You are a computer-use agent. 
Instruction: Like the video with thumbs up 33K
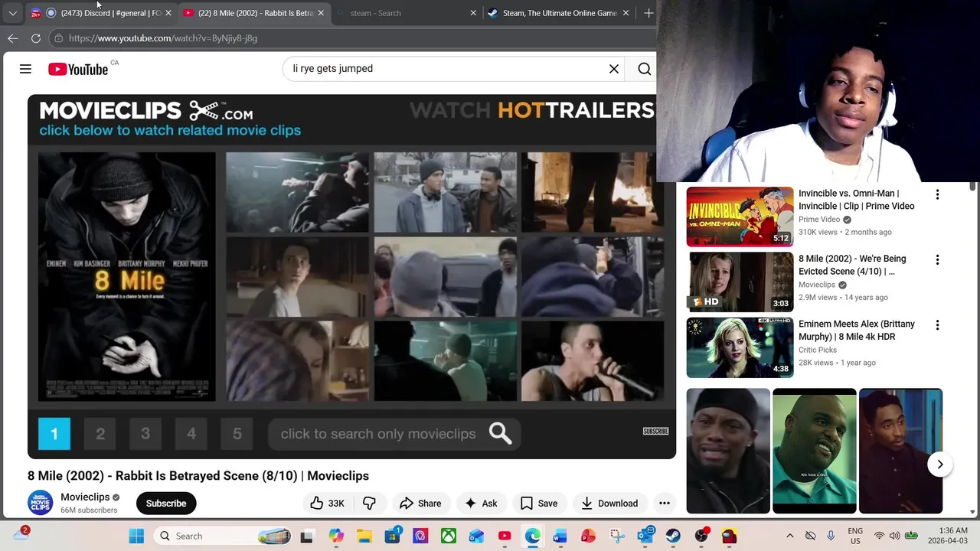pyautogui.click(x=327, y=503)
